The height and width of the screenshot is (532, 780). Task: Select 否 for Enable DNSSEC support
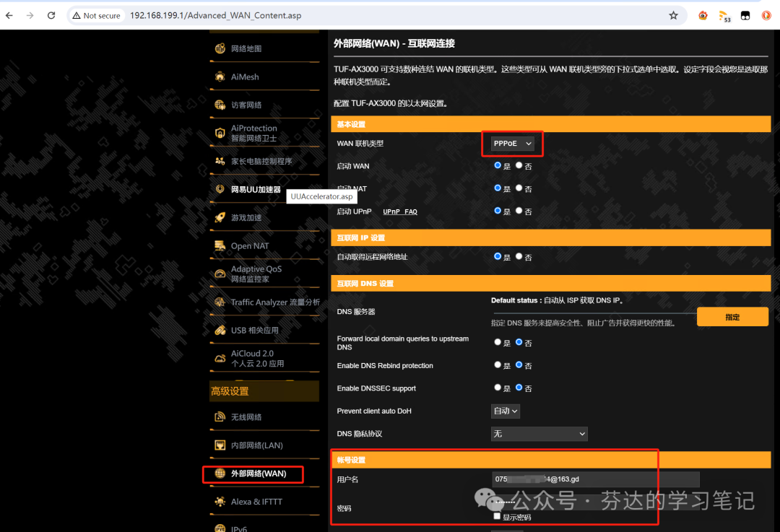click(x=519, y=388)
